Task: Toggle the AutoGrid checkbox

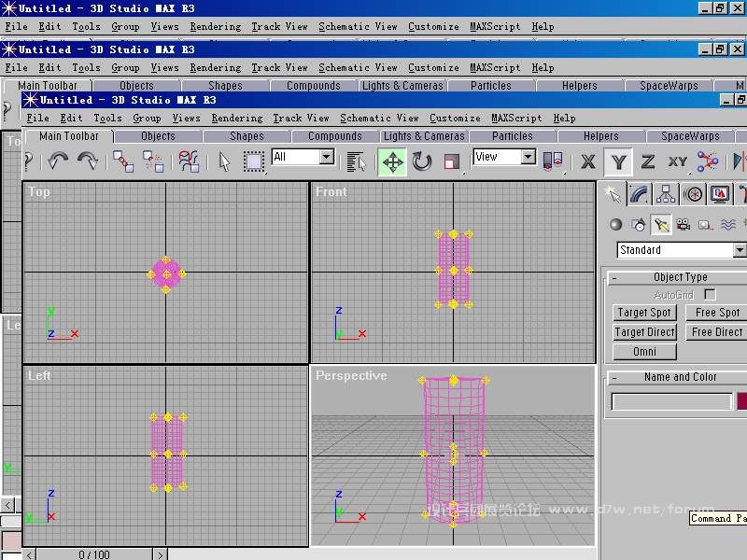Action: click(710, 294)
